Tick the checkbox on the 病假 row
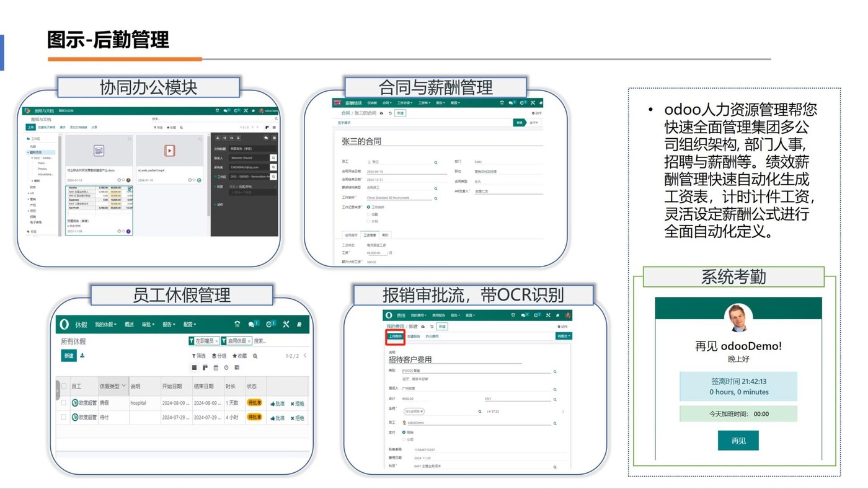This screenshot has height=489, width=868. (x=64, y=403)
